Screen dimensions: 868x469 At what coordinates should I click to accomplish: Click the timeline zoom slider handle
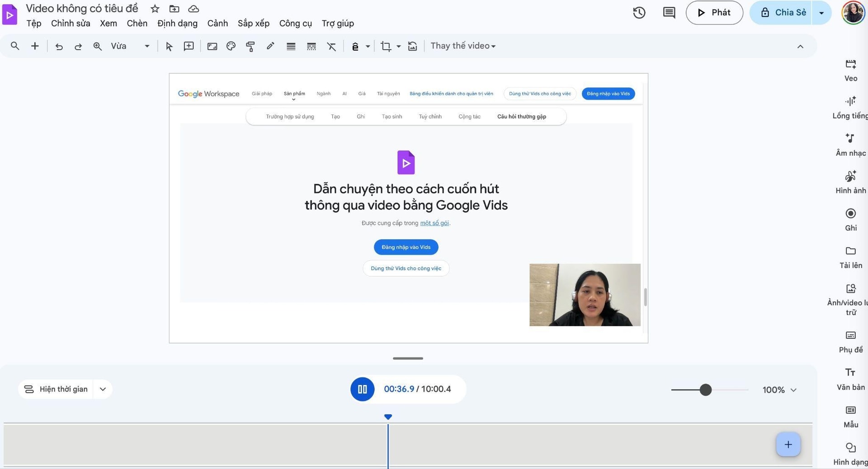[x=705, y=390]
